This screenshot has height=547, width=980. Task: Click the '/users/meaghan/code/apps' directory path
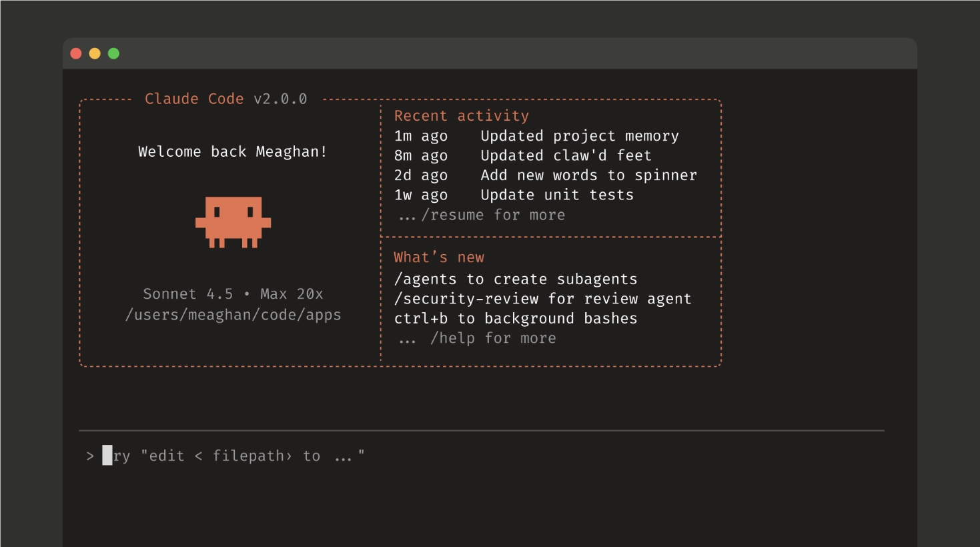click(233, 315)
